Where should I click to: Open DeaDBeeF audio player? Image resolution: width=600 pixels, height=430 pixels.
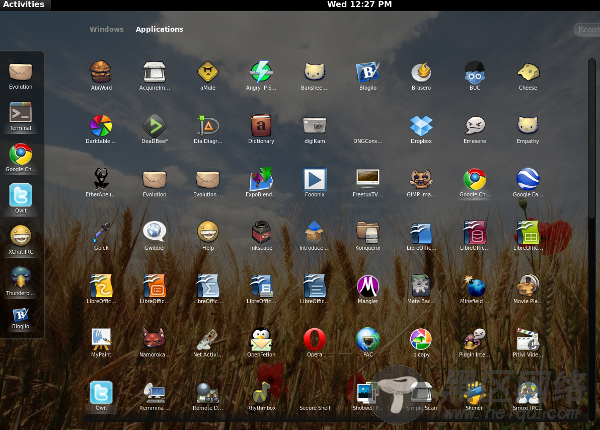point(154,129)
